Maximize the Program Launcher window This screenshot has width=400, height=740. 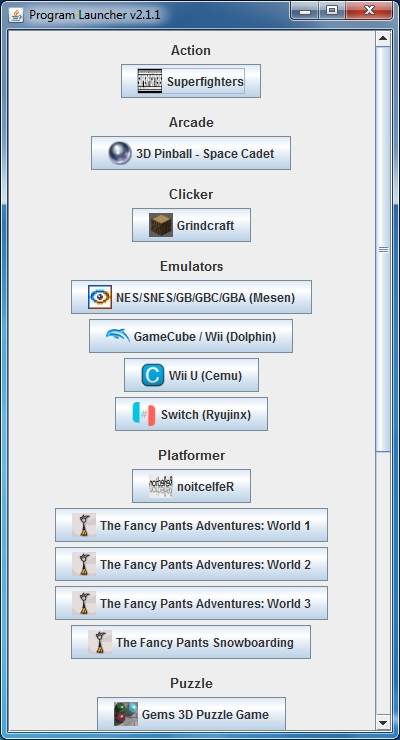332,10
